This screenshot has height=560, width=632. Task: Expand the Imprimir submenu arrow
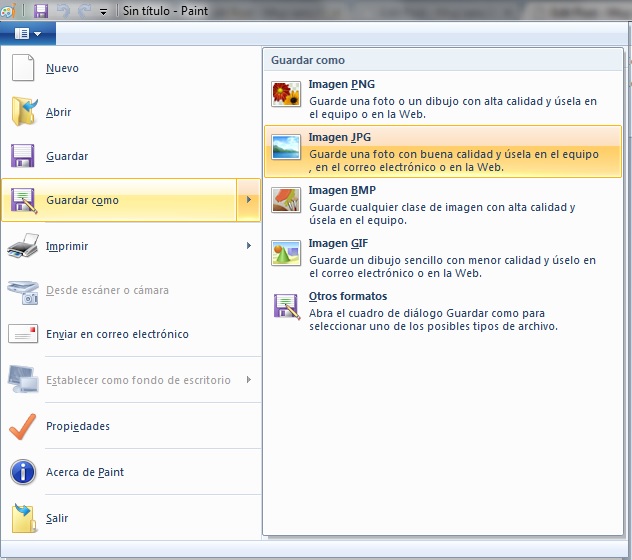249,246
